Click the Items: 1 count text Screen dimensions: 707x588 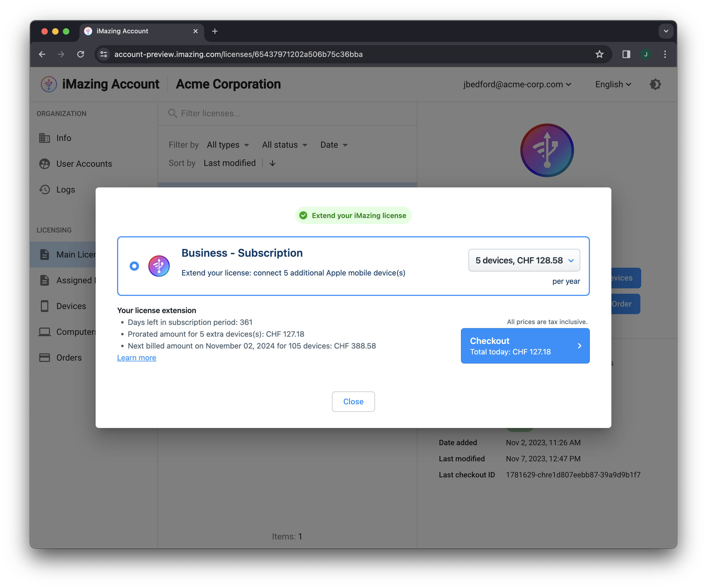[x=287, y=536]
